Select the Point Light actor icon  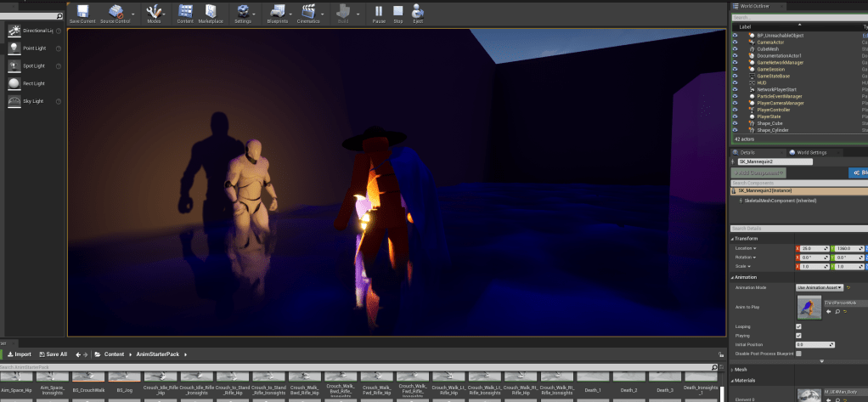[14, 48]
